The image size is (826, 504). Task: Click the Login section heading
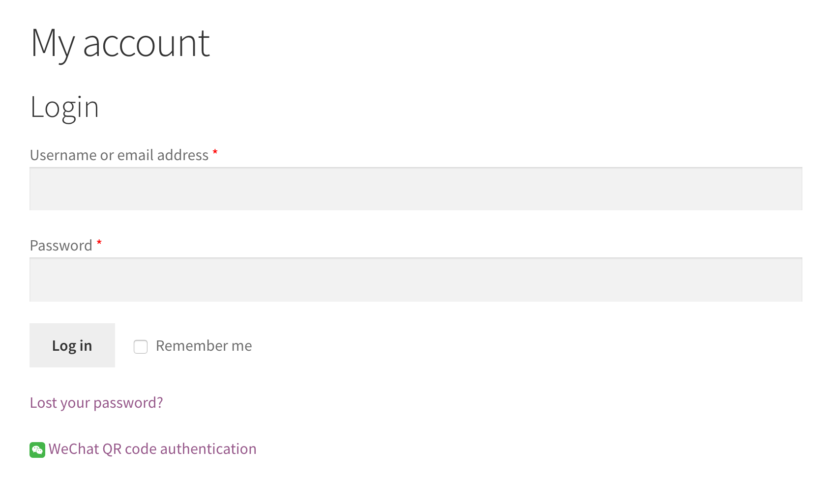64,107
